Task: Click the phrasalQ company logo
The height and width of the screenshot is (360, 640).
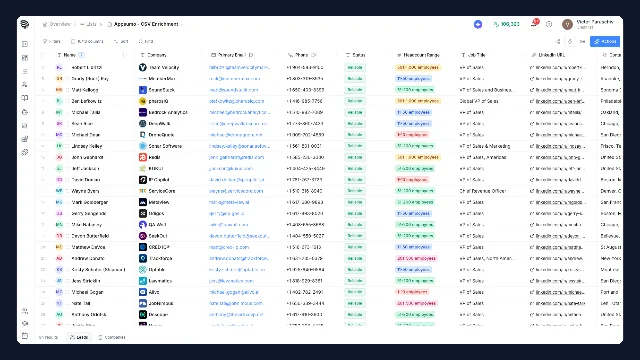Action: (x=142, y=101)
